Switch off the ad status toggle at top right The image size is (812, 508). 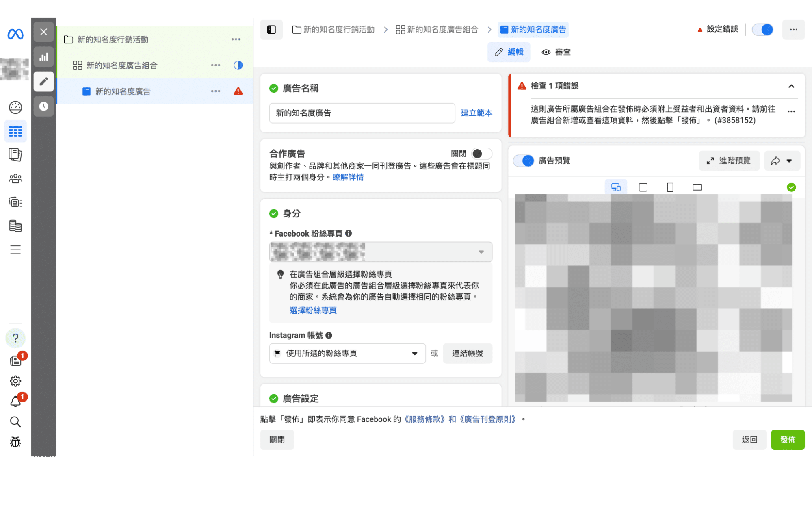(x=762, y=30)
